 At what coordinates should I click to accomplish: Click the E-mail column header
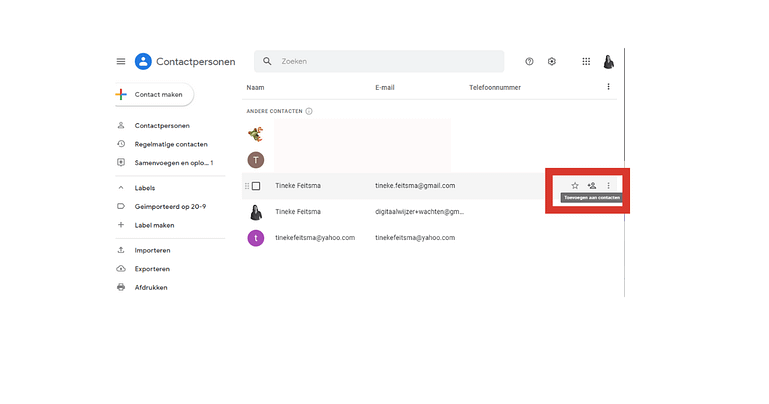click(384, 87)
